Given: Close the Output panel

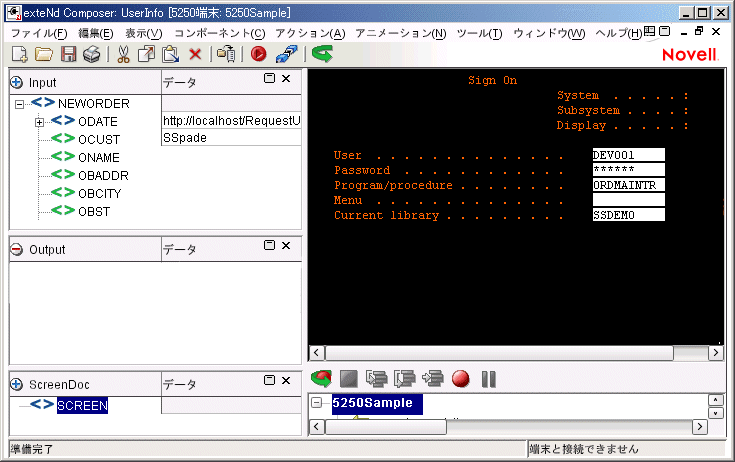Looking at the screenshot, I should pos(286,245).
